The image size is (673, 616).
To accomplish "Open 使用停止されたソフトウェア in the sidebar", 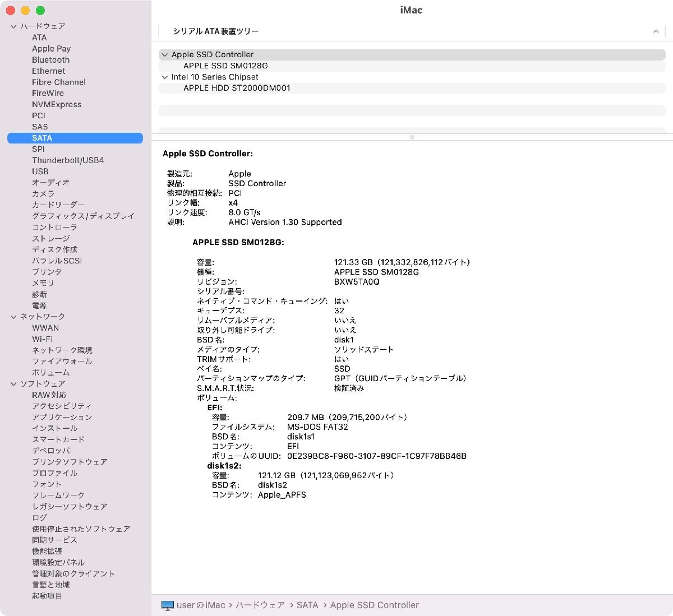I will [81, 530].
